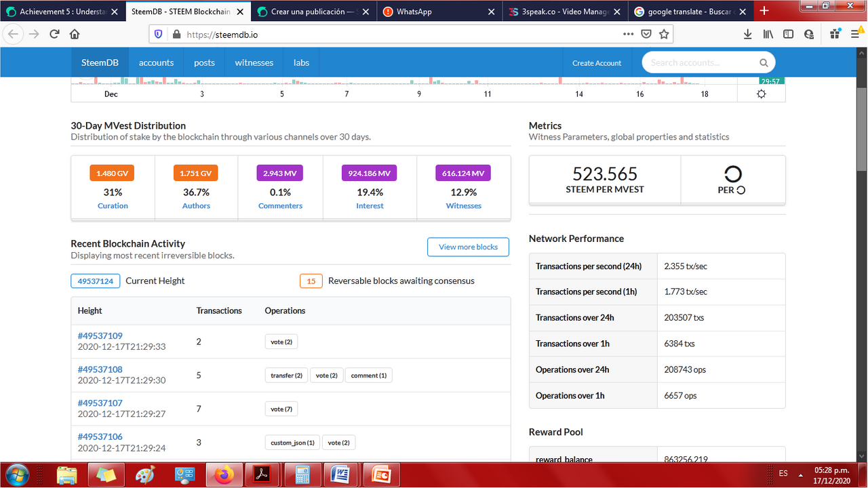868x488 pixels.
Task: Switch to the google translate tab
Action: point(690,12)
